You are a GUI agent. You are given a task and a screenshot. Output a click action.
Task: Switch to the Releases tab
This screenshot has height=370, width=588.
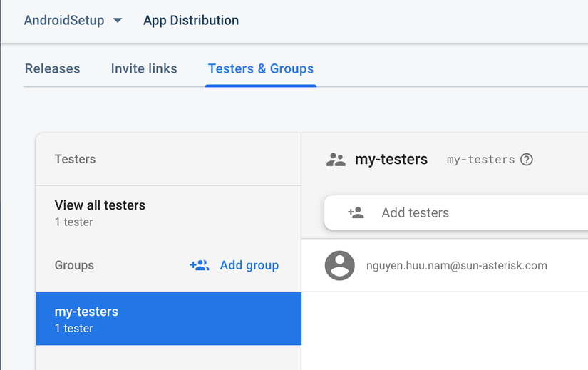tap(53, 69)
